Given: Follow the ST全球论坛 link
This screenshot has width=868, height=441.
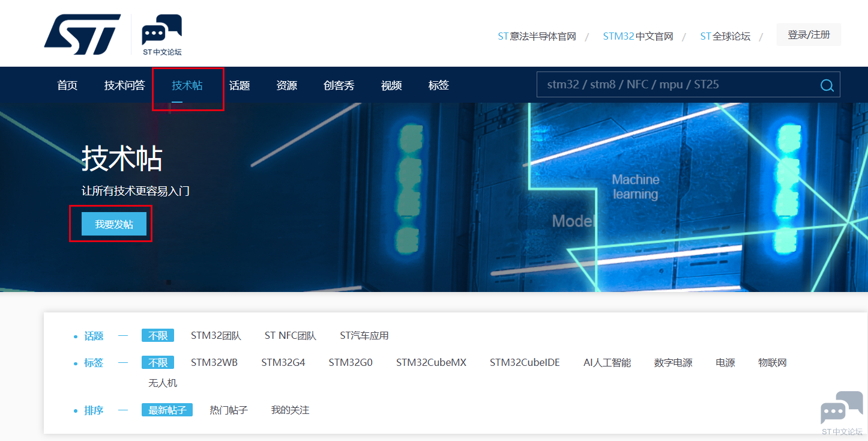Looking at the screenshot, I should (725, 37).
